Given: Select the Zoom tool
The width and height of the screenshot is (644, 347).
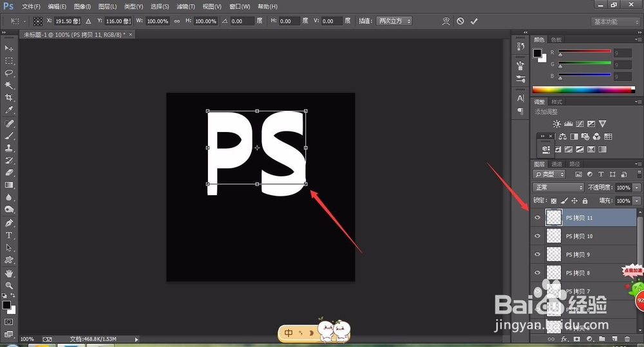Looking at the screenshot, I should click(x=8, y=285).
